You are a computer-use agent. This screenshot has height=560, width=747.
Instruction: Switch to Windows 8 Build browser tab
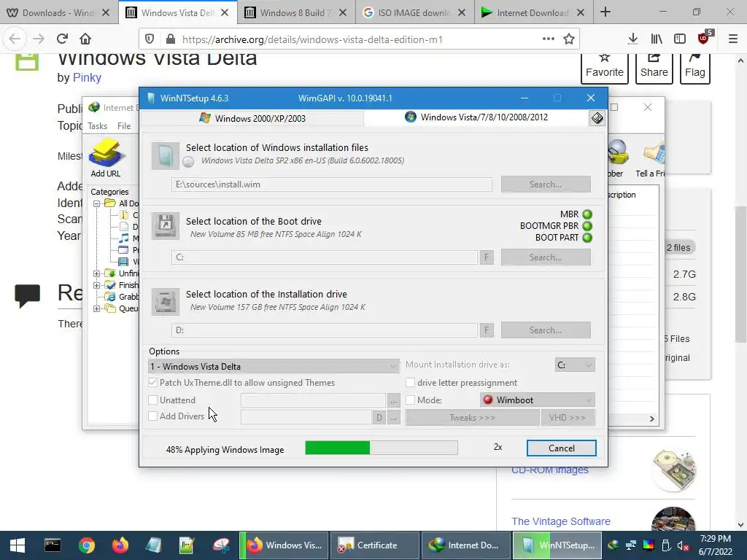click(x=295, y=12)
